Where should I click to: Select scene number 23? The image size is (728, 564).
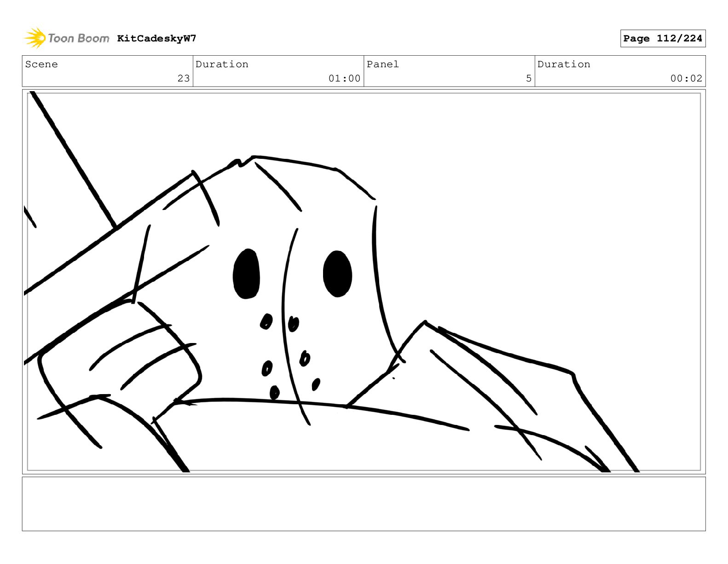[184, 78]
